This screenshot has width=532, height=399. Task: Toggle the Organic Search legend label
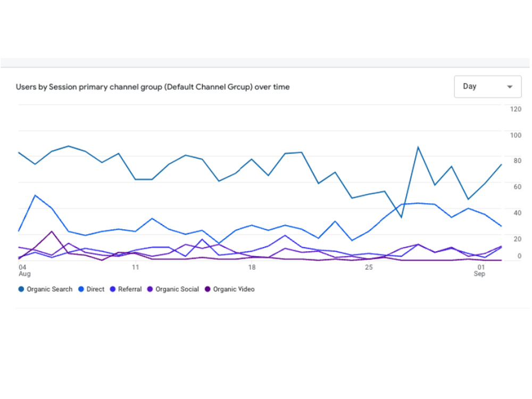pyautogui.click(x=49, y=289)
